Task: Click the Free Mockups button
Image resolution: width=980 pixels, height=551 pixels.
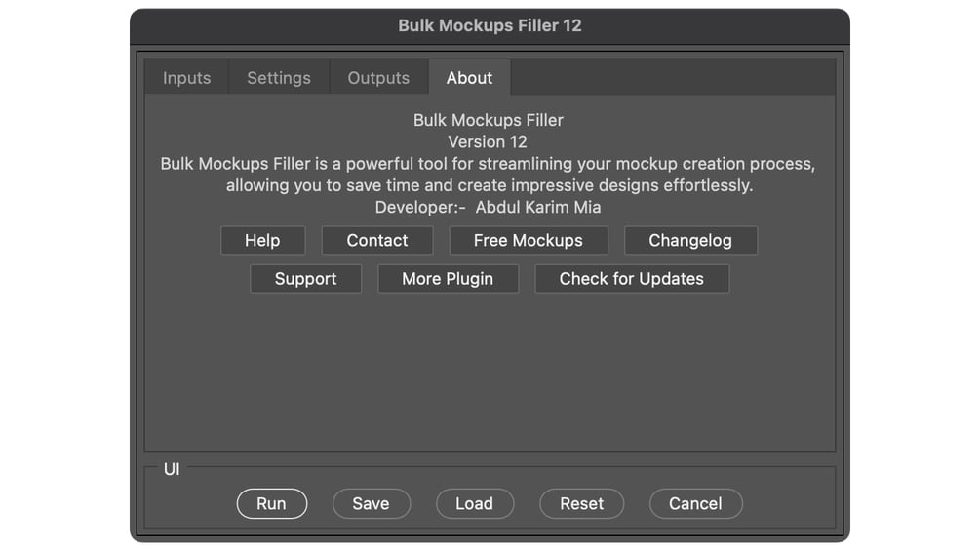Action: [528, 241]
